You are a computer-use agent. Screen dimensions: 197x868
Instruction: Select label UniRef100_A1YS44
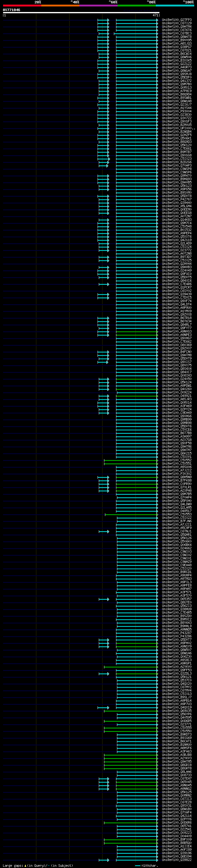[176, 108]
